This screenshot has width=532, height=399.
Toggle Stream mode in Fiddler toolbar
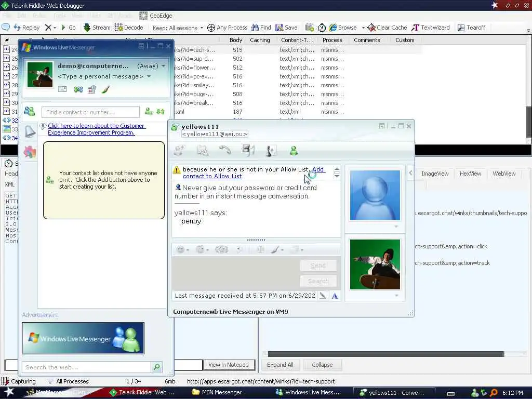pyautogui.click(x=97, y=28)
